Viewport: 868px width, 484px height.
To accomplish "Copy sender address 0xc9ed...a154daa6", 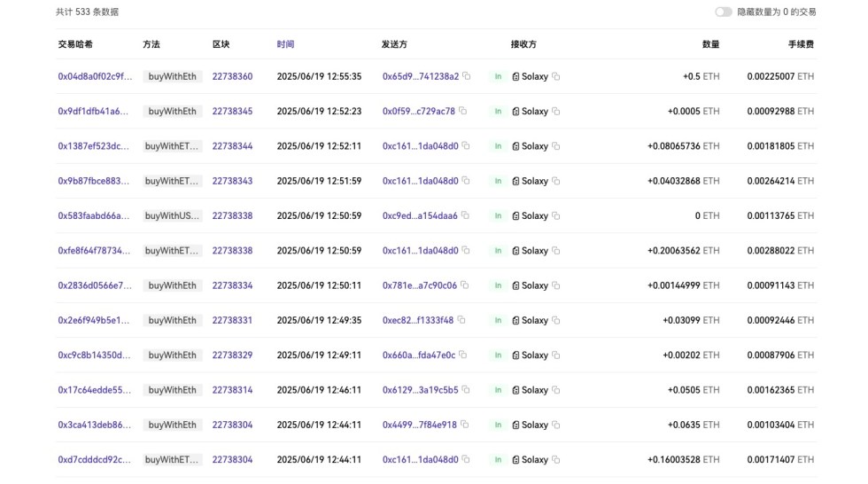I will (466, 216).
